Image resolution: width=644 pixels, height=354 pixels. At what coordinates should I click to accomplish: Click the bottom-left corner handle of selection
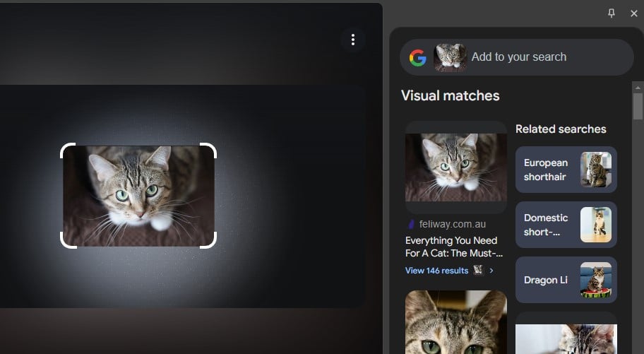tap(67, 240)
